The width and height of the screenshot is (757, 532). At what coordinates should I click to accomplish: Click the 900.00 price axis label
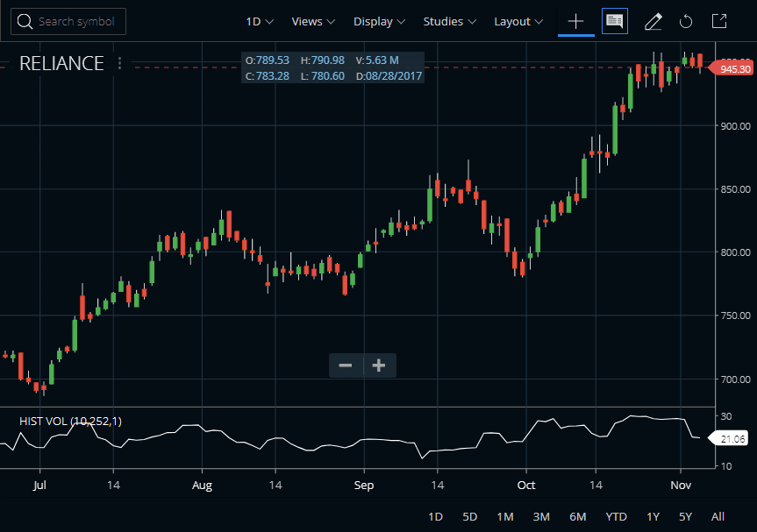pyautogui.click(x=736, y=126)
